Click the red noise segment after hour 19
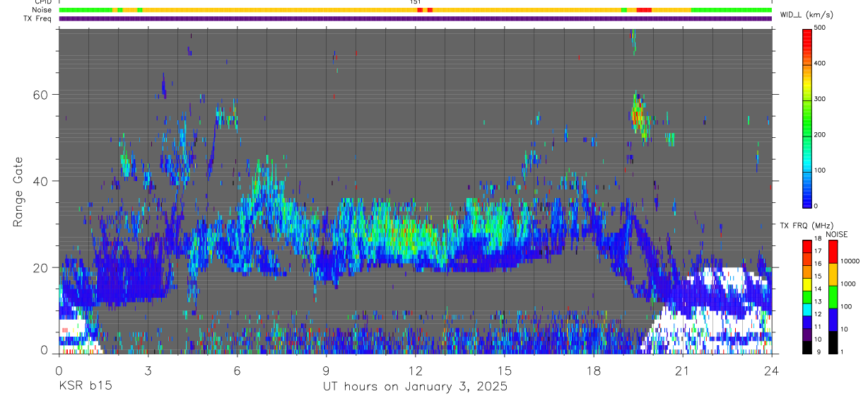868x401 pixels. pyautogui.click(x=644, y=11)
